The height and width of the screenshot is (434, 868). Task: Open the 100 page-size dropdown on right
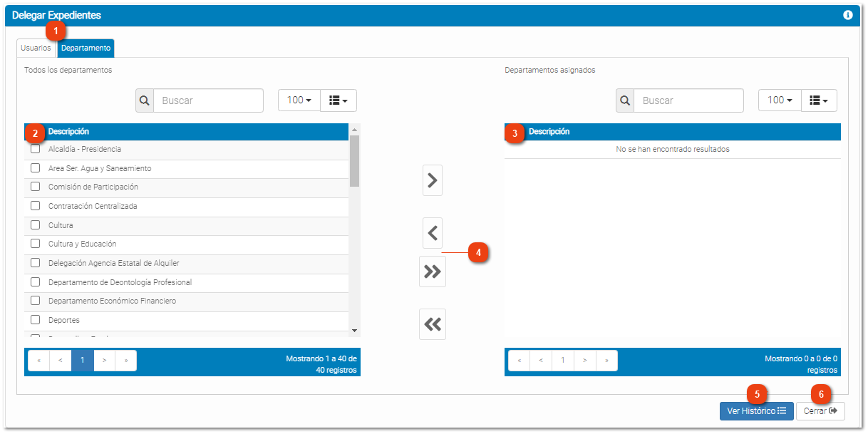[780, 100]
